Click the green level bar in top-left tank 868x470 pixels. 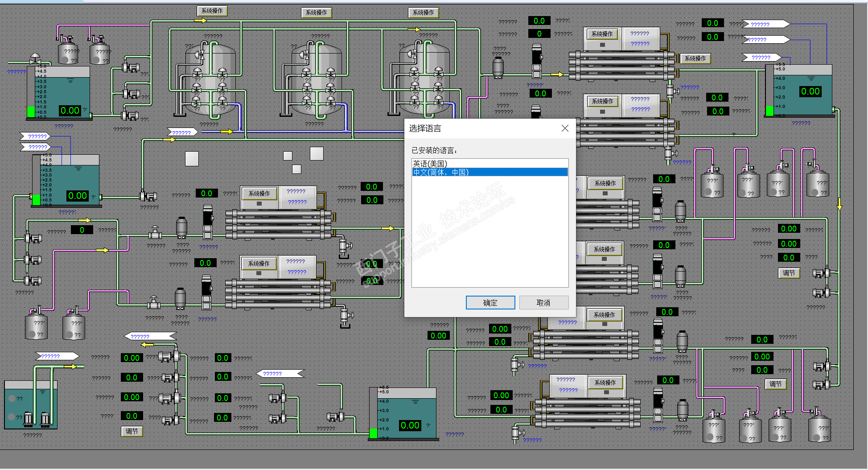(31, 111)
